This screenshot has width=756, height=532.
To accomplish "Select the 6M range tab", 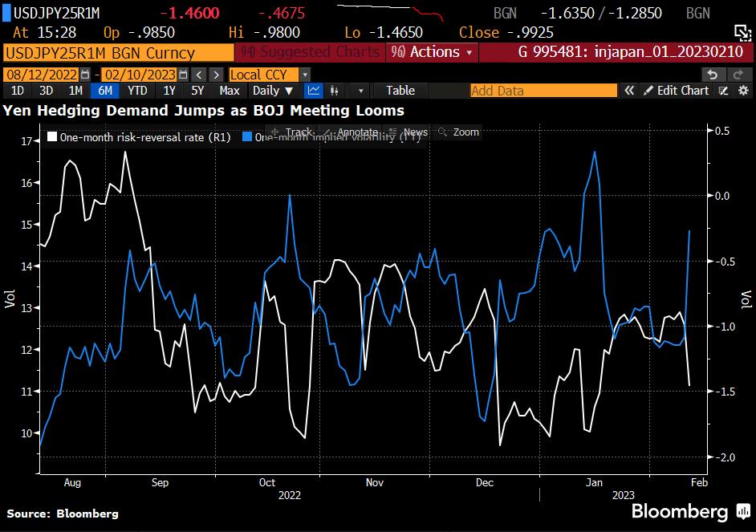I will point(105,91).
